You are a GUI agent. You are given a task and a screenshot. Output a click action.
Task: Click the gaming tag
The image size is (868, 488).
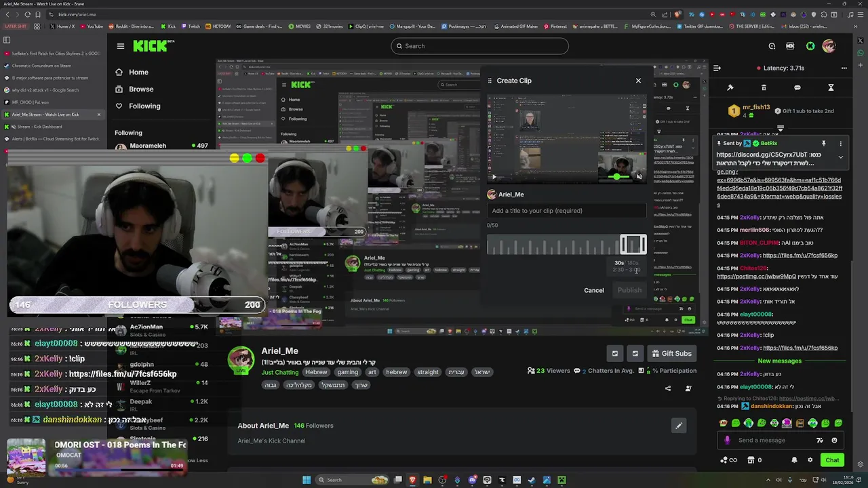pyautogui.click(x=347, y=372)
